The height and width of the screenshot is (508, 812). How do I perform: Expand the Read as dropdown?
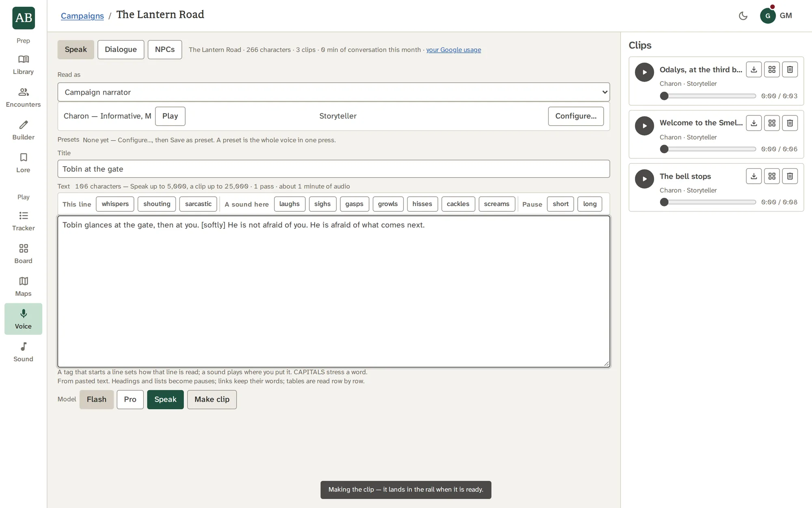click(333, 92)
